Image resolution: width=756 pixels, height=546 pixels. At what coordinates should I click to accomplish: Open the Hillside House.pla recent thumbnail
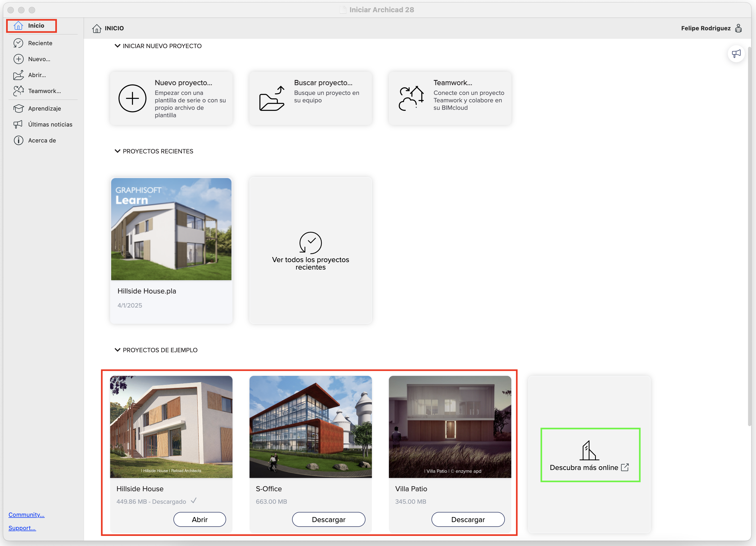(x=171, y=229)
